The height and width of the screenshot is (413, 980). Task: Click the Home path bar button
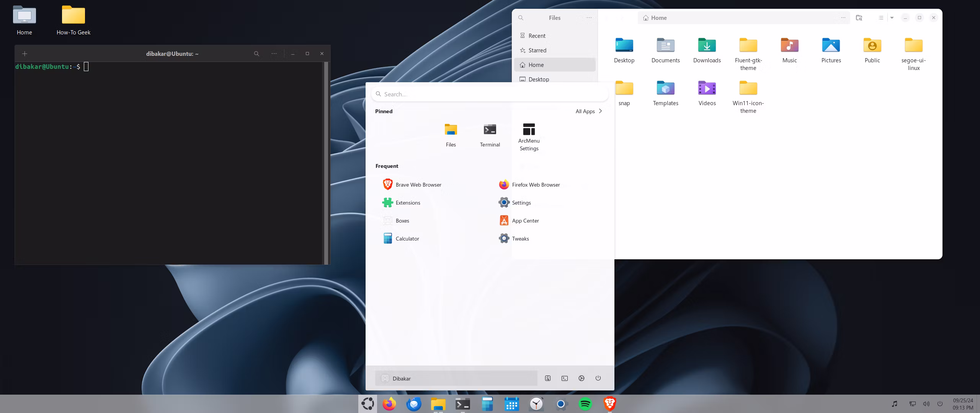click(x=655, y=18)
